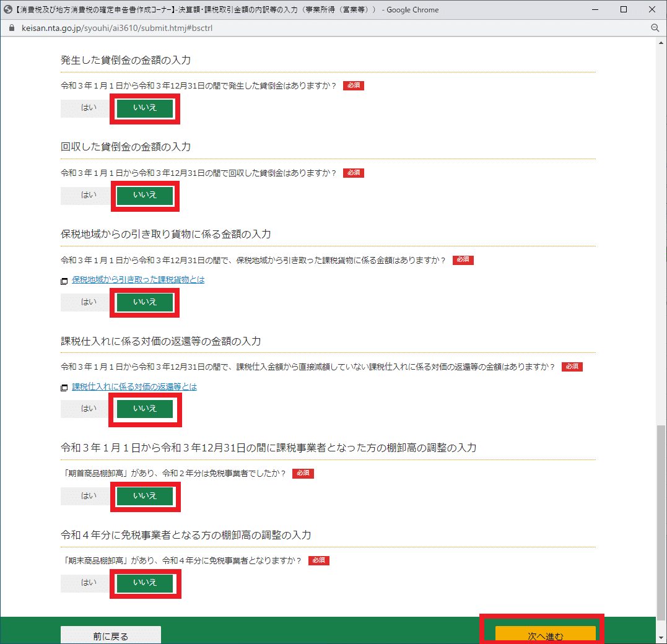This screenshot has height=644, width=667.
Task: Click the 前に戻る button
Action: [111, 635]
